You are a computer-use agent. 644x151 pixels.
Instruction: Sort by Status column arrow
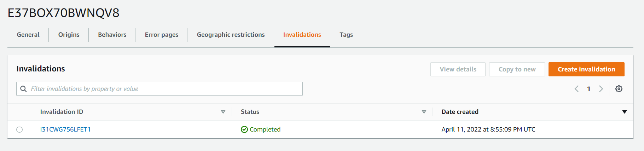click(x=424, y=112)
